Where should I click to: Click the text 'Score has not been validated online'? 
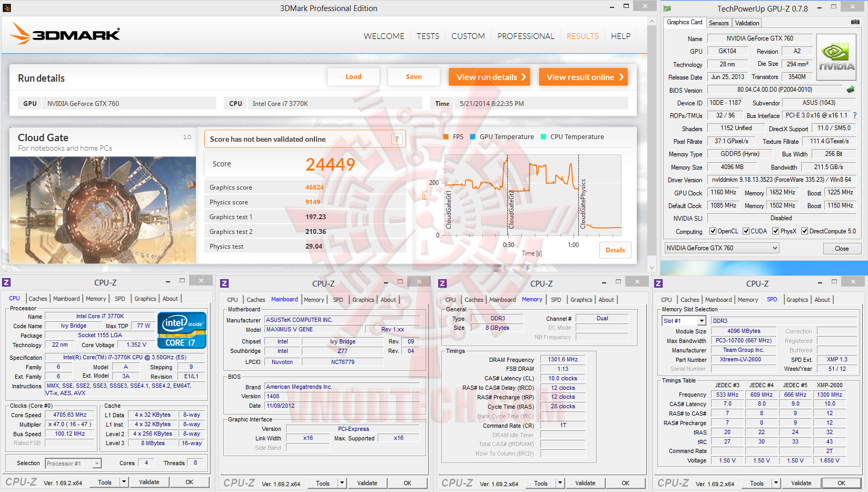click(x=268, y=139)
